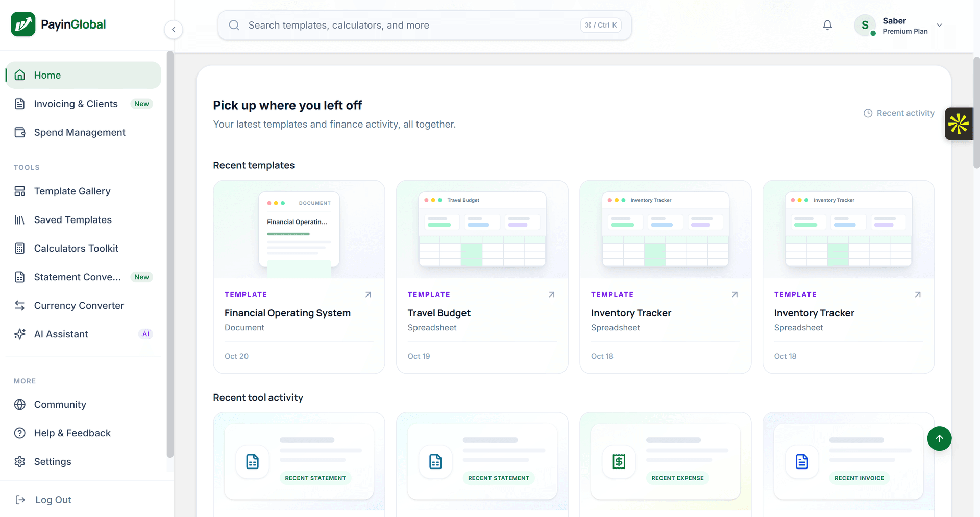The height and width of the screenshot is (517, 980).
Task: Open the Travel Budget template thumbnail
Action: point(482,229)
